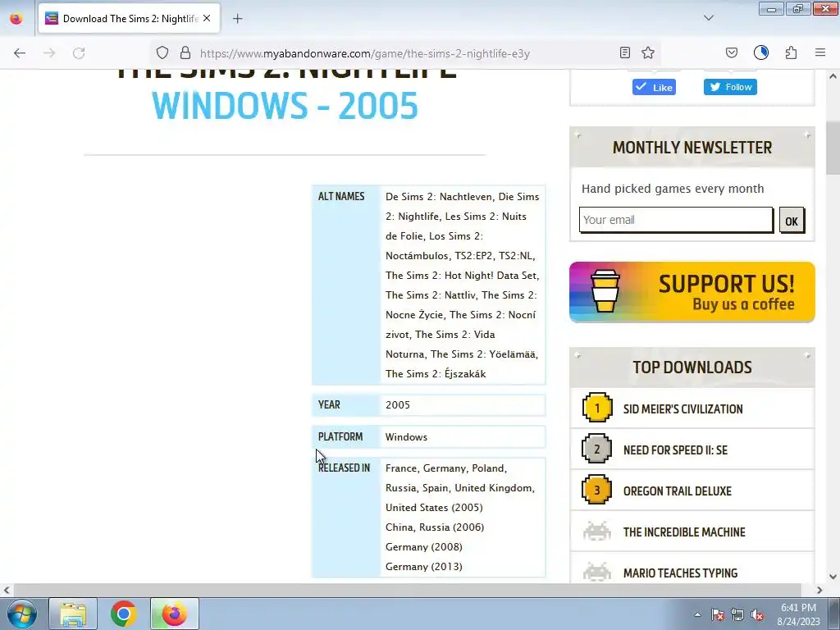Show hidden system tray icons
Image resolution: width=840 pixels, height=630 pixels.
pyautogui.click(x=697, y=614)
